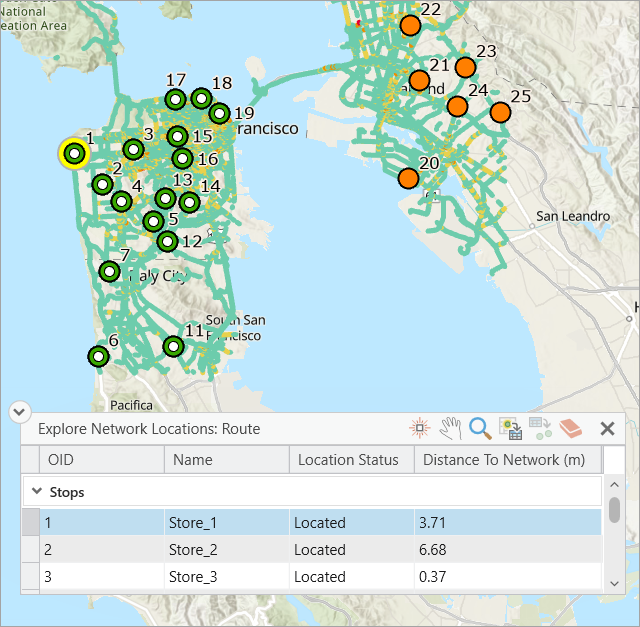Click green stop 11 marker on map
Screen dimensions: 640x627
(174, 347)
